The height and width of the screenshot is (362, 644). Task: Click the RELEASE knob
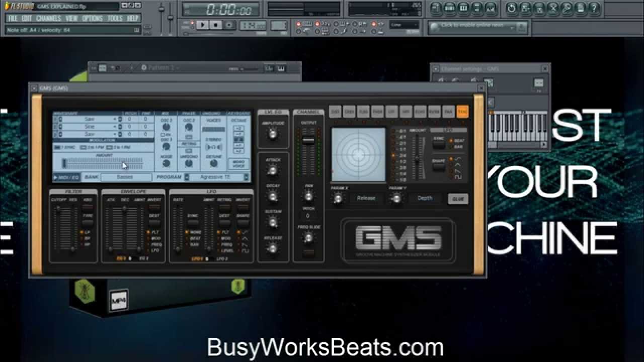[272, 248]
